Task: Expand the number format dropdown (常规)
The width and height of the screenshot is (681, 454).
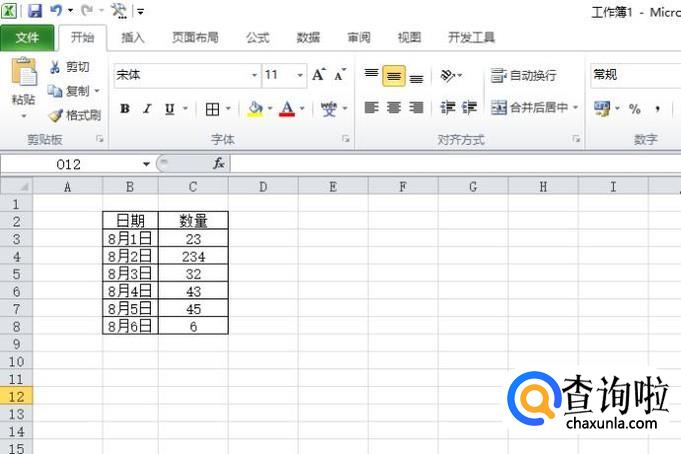Action: 633,74
